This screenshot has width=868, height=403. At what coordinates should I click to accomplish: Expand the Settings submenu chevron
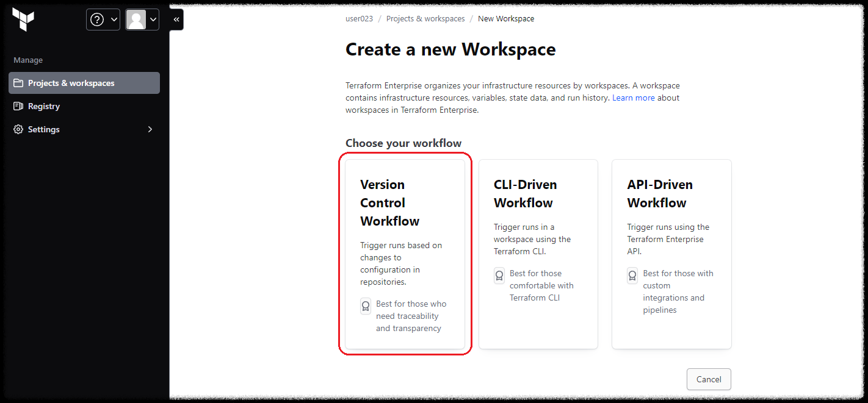150,129
